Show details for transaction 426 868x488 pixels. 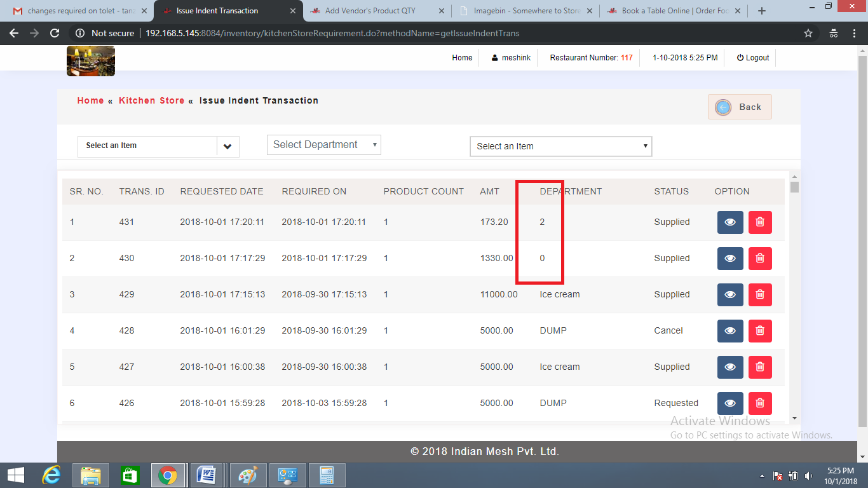click(x=730, y=403)
